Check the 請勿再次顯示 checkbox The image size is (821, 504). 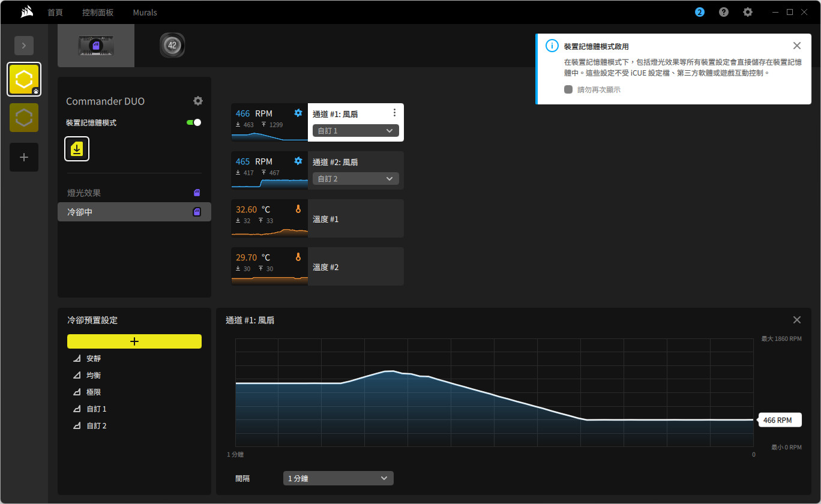568,89
